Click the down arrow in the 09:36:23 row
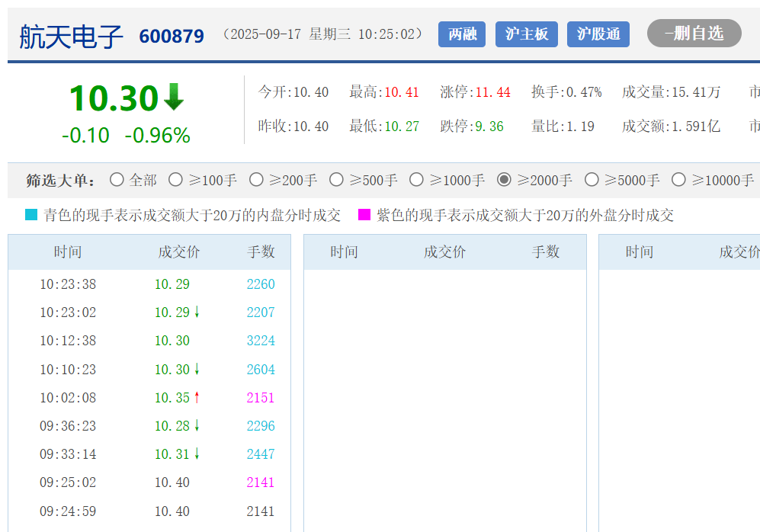The height and width of the screenshot is (532, 760). pyautogui.click(x=197, y=425)
